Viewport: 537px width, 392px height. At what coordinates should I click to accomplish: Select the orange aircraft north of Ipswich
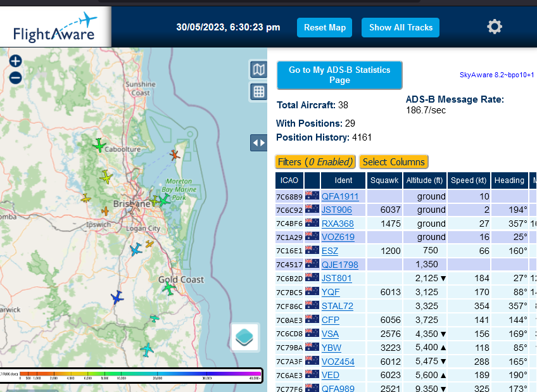pyautogui.click(x=104, y=212)
